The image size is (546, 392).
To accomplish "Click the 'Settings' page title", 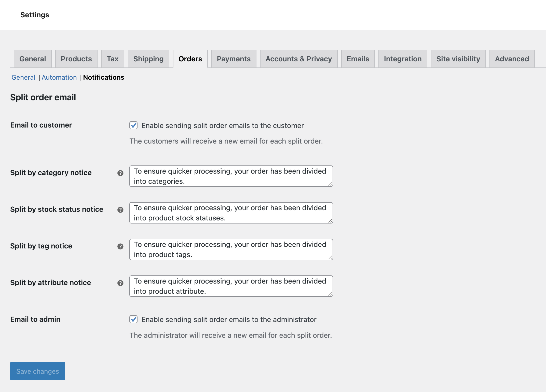I will (x=35, y=15).
